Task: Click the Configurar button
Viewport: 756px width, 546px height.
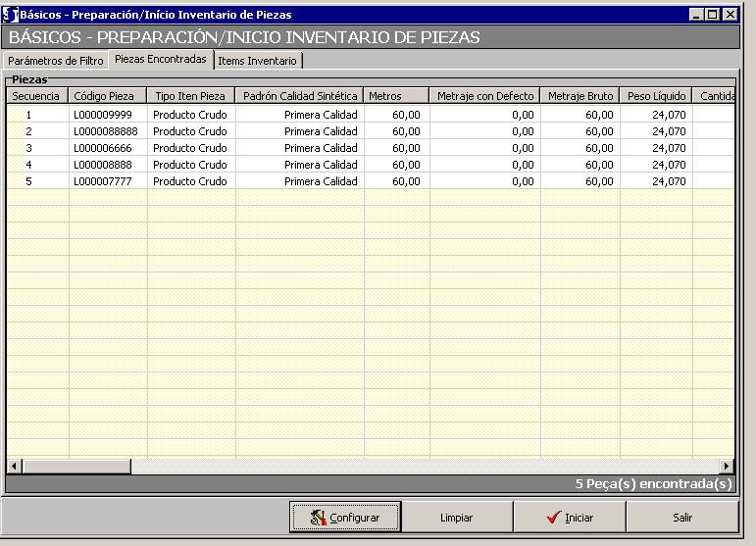Action: [345, 518]
